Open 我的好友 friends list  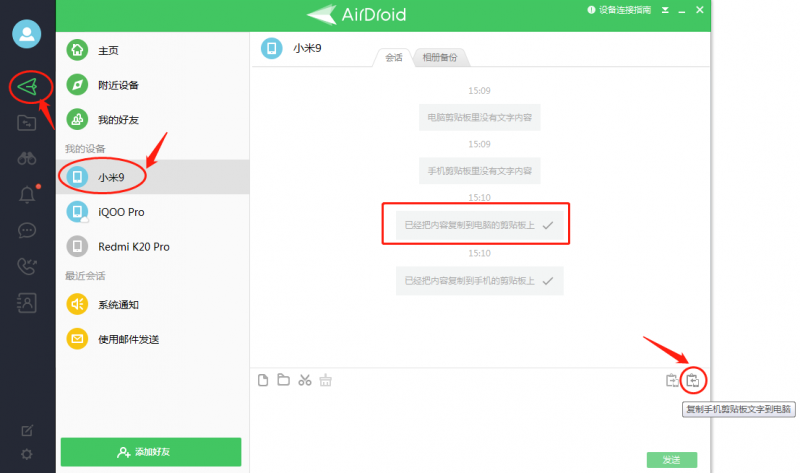pos(152,119)
